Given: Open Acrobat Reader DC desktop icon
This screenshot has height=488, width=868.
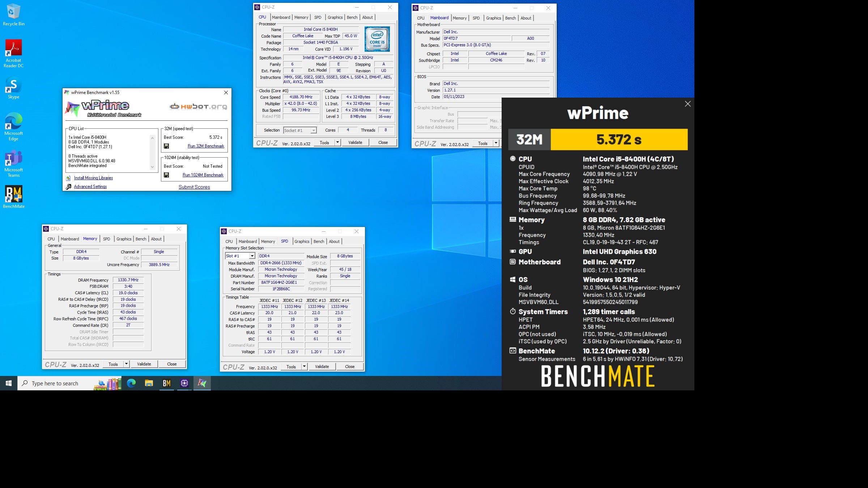Looking at the screenshot, I should (13, 53).
